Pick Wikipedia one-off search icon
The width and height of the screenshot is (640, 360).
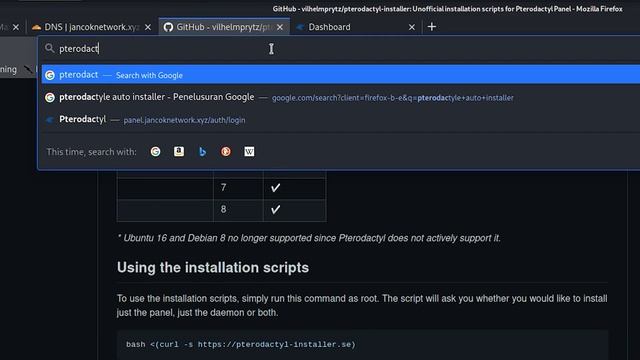click(x=249, y=152)
